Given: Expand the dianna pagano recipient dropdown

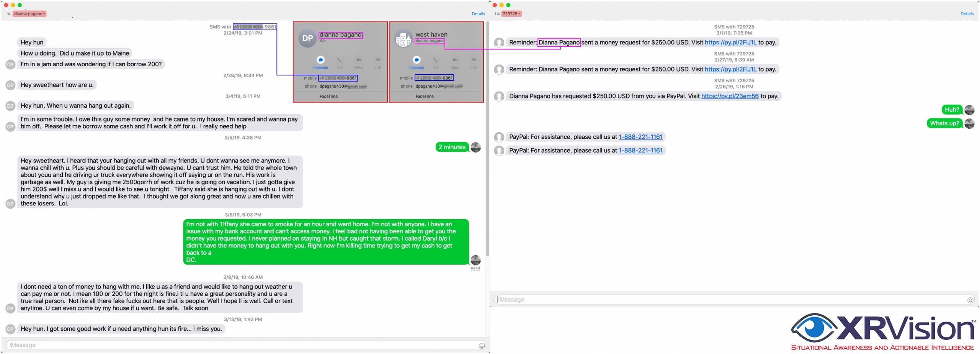Looking at the screenshot, I should (44, 14).
